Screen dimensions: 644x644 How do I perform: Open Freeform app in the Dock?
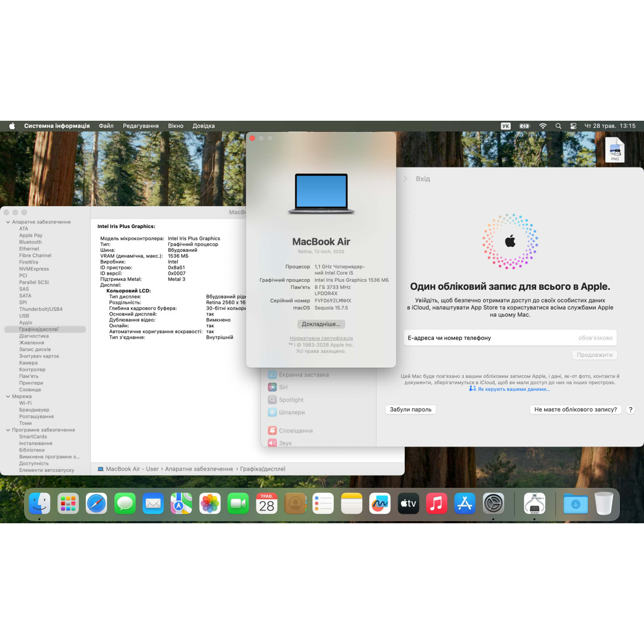tap(380, 503)
